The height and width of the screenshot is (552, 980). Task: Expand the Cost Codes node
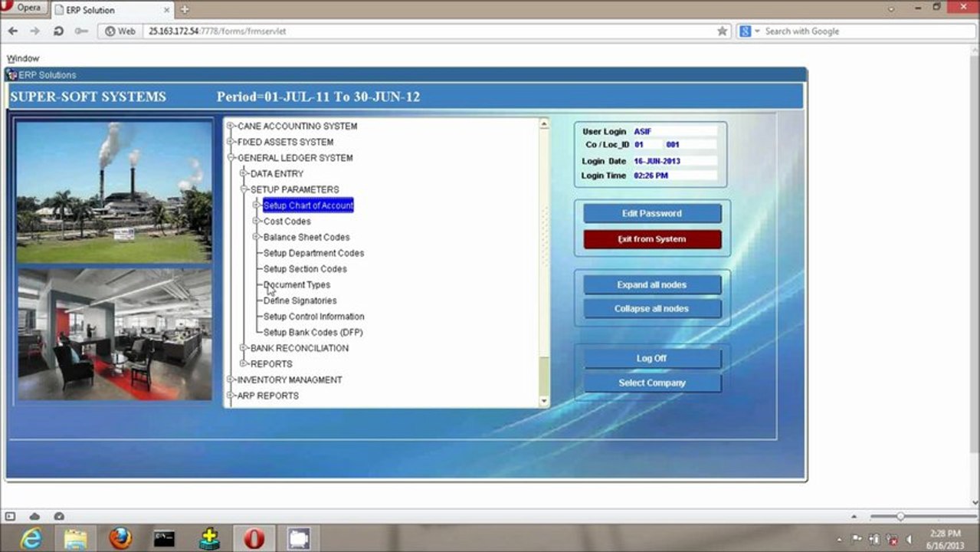point(257,221)
